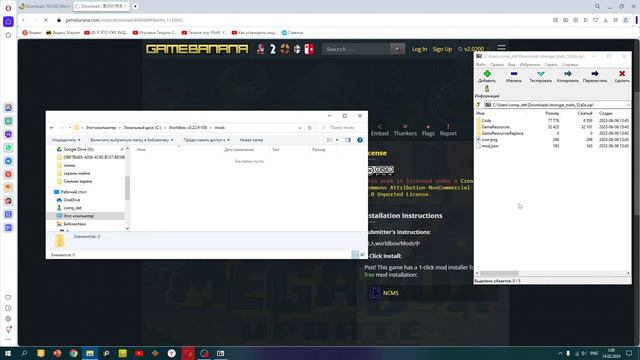Open the Файл menu in 7-Zip

tap(480, 64)
